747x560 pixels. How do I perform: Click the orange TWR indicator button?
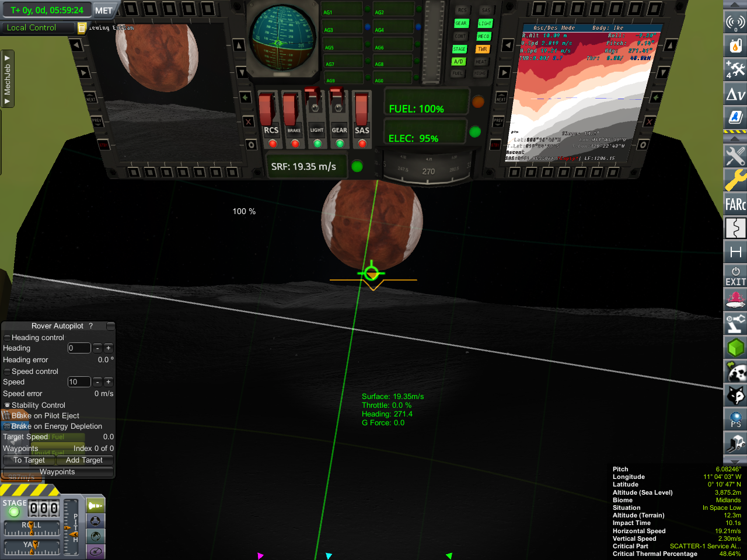pos(482,49)
